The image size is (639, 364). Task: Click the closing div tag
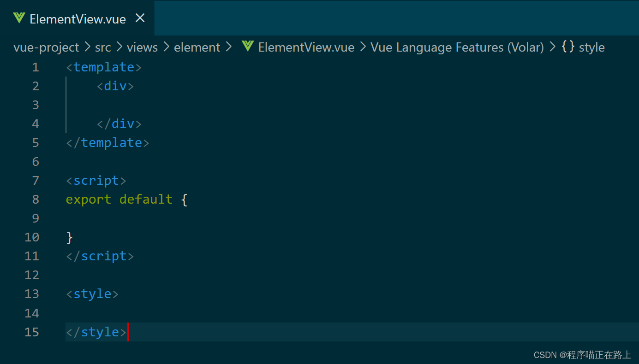point(119,124)
